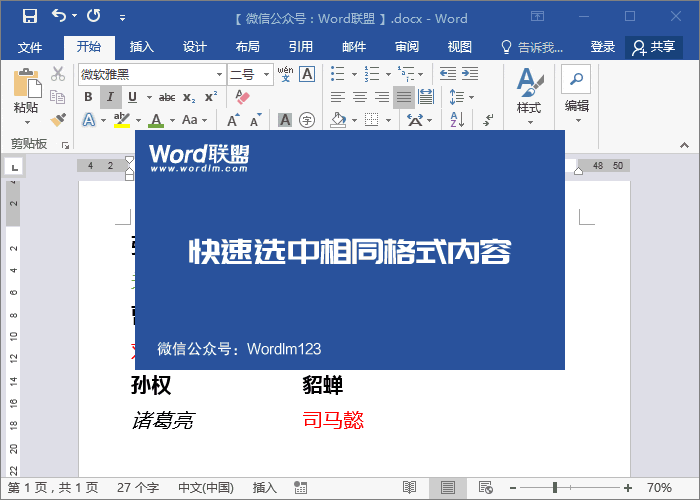Center the paragraph text
Image resolution: width=700 pixels, height=500 pixels.
360,97
